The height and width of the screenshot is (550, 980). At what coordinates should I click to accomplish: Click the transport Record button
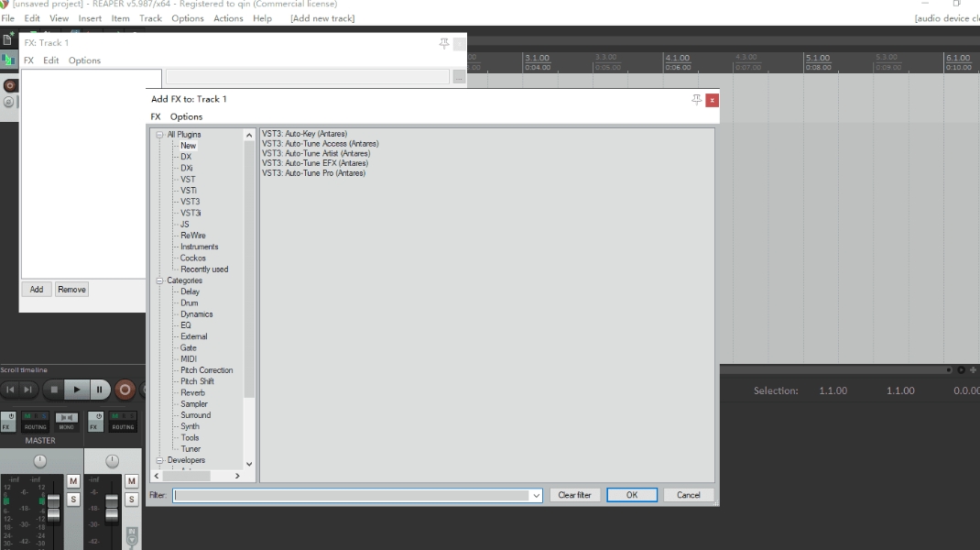coord(125,390)
